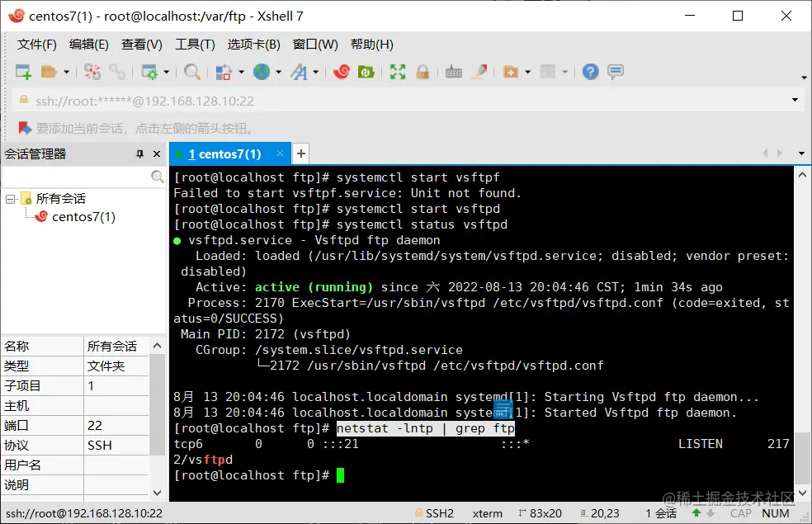Image resolution: width=812 pixels, height=524 pixels.
Task: Close the centos7(1) tab
Action: (x=281, y=153)
